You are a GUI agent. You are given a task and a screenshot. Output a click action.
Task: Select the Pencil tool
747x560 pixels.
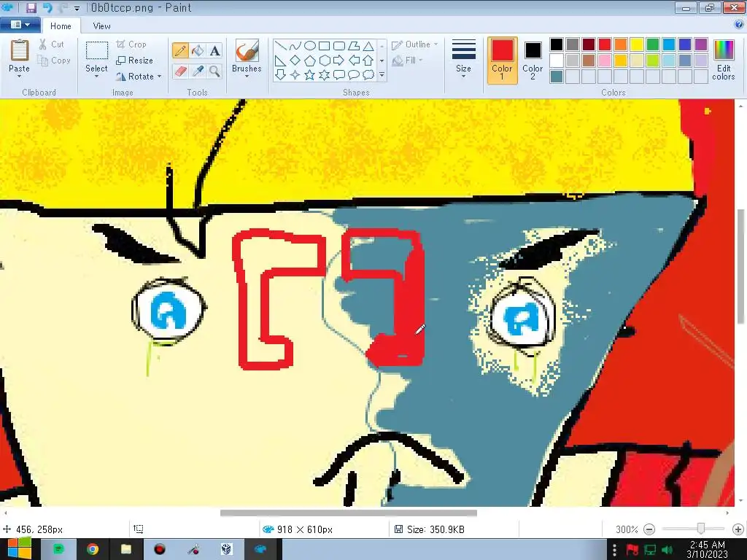pyautogui.click(x=180, y=50)
